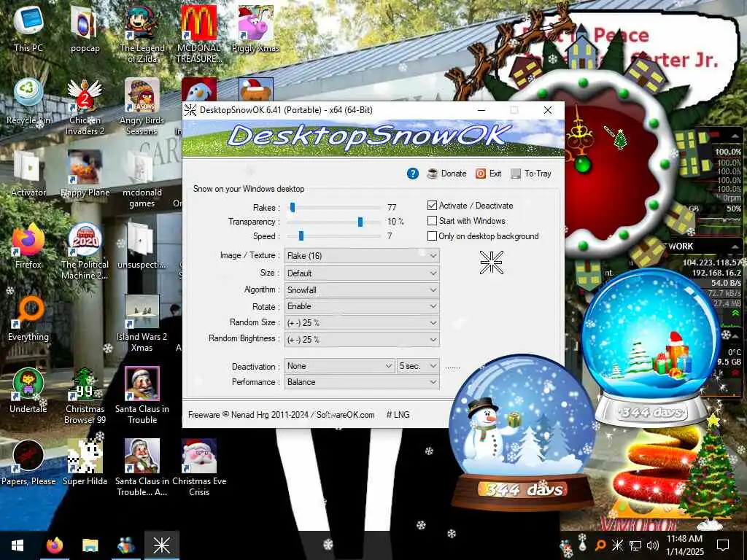Select the Everything search desktop icon
The width and height of the screenshot is (747, 560).
click(x=28, y=318)
